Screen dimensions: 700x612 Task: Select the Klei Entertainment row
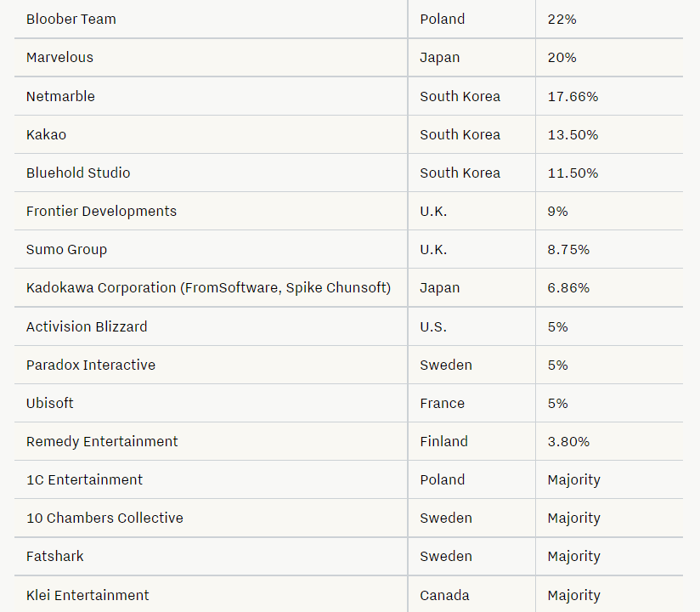tap(87, 595)
